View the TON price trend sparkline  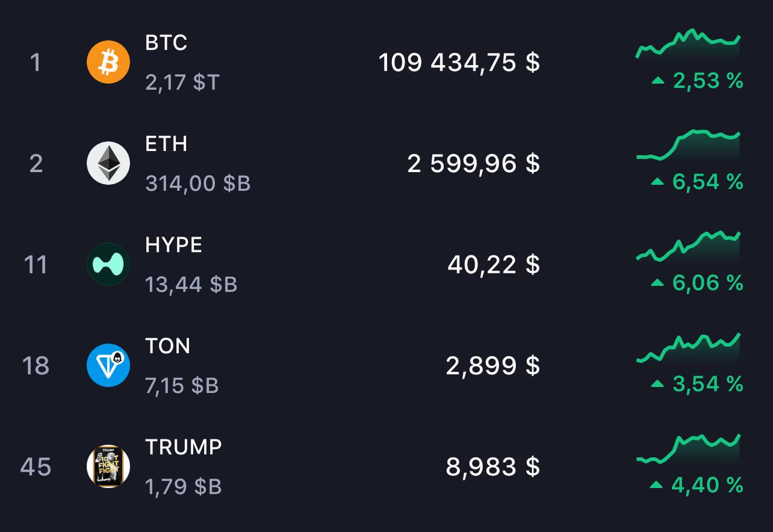688,347
